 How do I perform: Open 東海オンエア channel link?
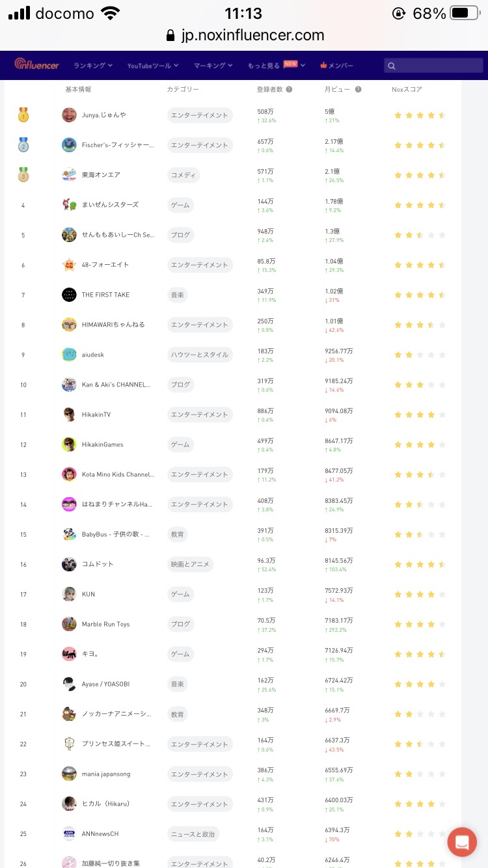101,175
